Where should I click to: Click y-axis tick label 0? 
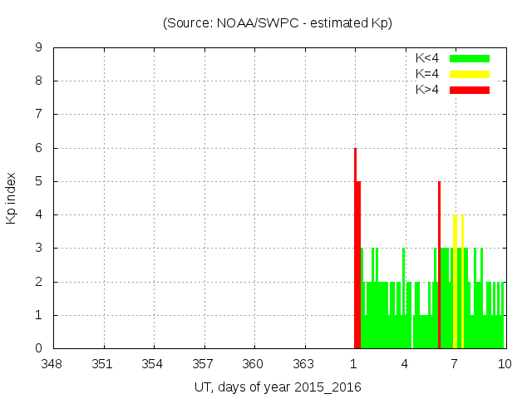[39, 348]
